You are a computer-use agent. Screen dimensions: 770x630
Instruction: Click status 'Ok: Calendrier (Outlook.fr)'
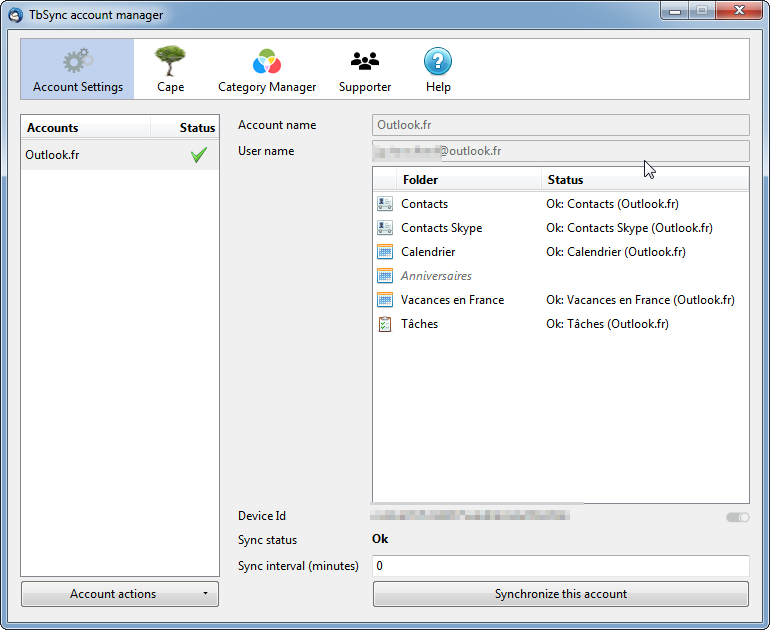615,252
